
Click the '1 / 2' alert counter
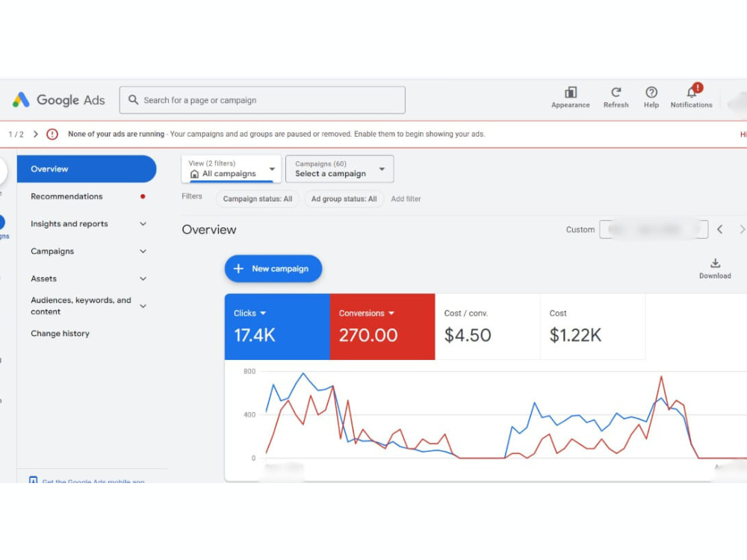pyautogui.click(x=16, y=134)
